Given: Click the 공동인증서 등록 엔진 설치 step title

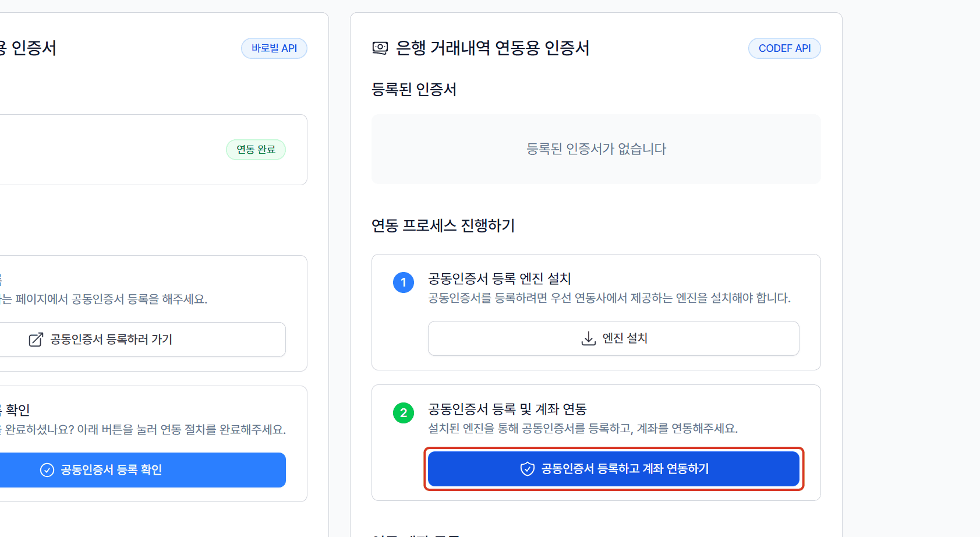Looking at the screenshot, I should tap(500, 278).
